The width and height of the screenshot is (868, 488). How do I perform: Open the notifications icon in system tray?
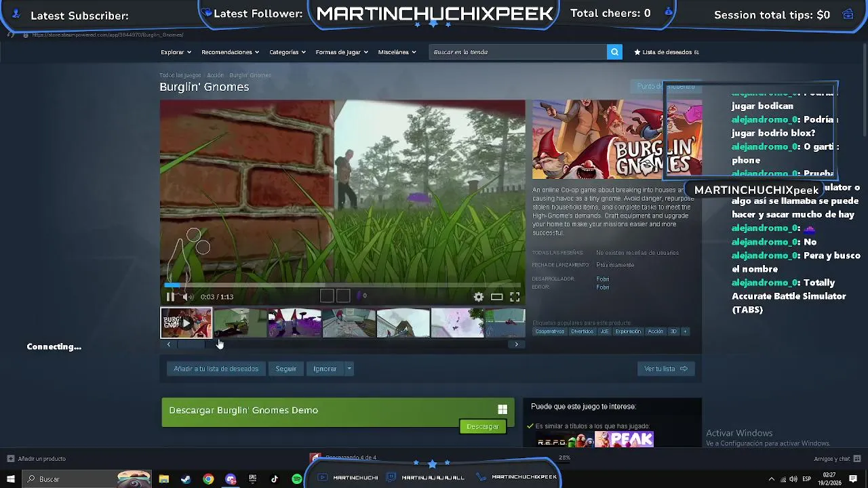(x=853, y=479)
